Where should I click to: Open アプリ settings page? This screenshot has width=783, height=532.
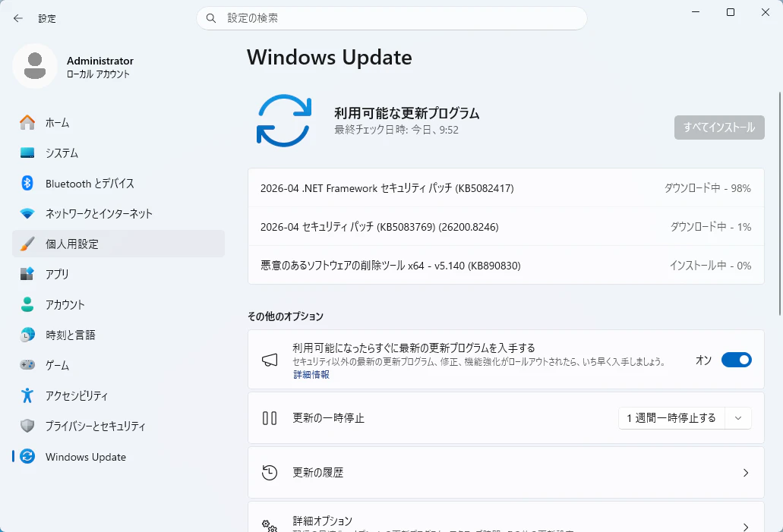[x=118, y=274]
